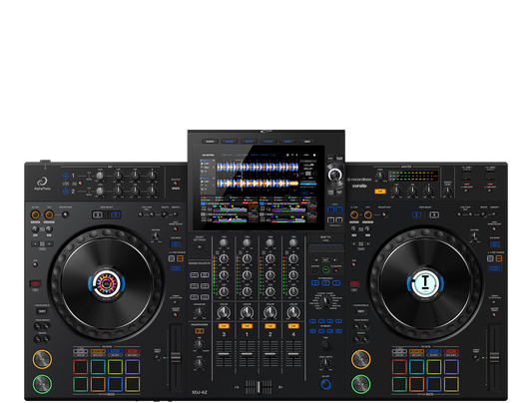
Task: Adjust the channel 1 TRIM knob
Action: tap(247, 242)
